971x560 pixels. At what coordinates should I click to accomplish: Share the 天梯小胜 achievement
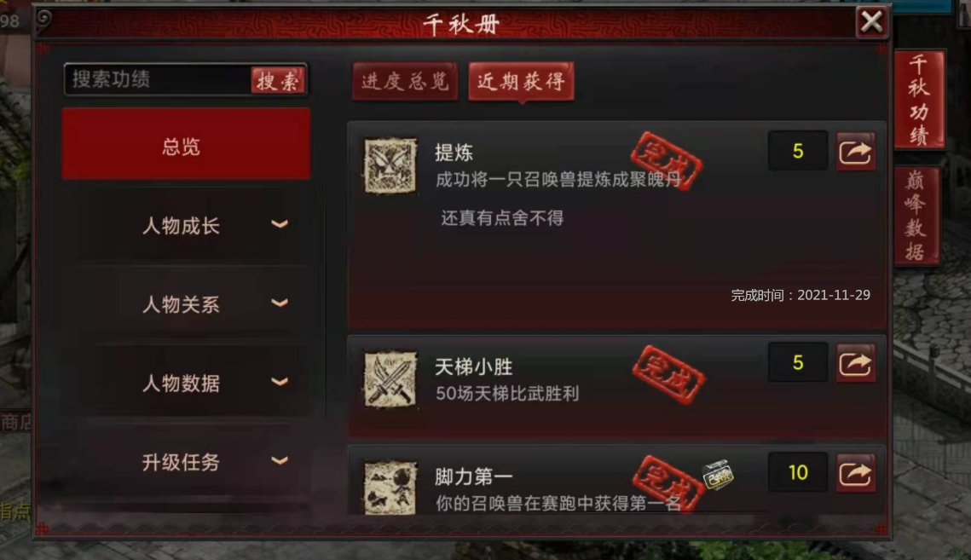point(856,364)
